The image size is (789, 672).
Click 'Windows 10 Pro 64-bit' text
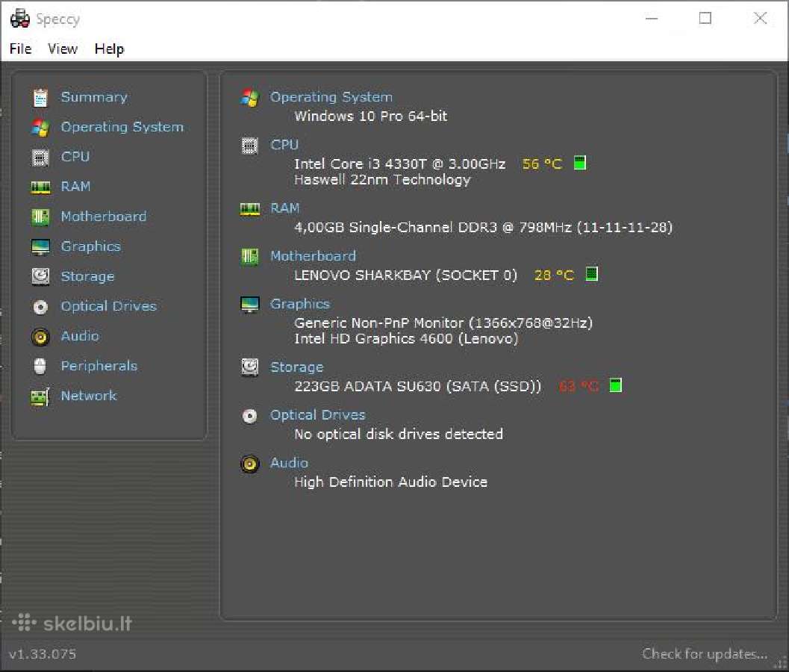(x=371, y=116)
